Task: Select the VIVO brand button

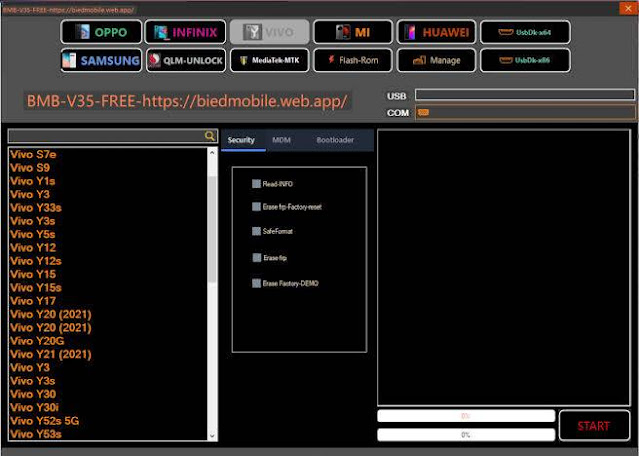Action: (269, 32)
